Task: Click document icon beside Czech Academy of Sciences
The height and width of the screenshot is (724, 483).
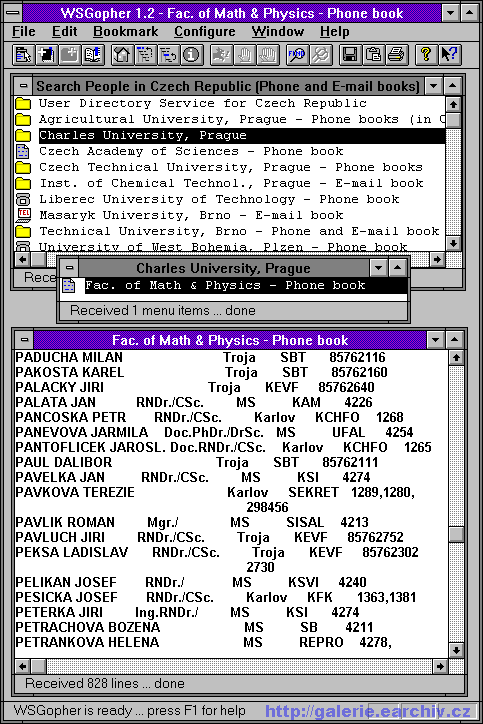Action: coord(23,151)
